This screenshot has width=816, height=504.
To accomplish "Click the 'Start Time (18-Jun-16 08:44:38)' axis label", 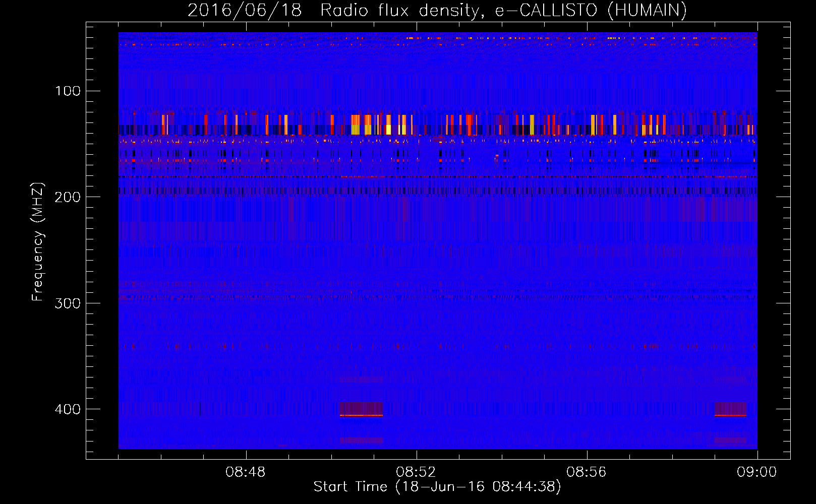I will tap(437, 487).
